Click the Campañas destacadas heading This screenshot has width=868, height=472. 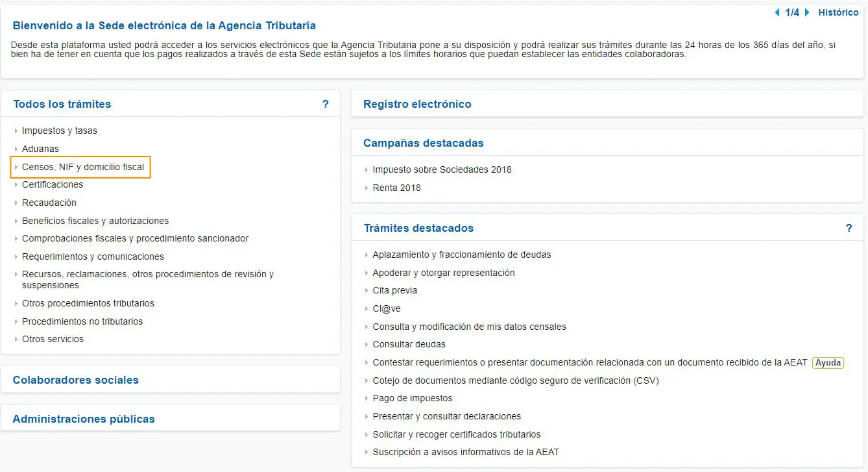(x=424, y=143)
